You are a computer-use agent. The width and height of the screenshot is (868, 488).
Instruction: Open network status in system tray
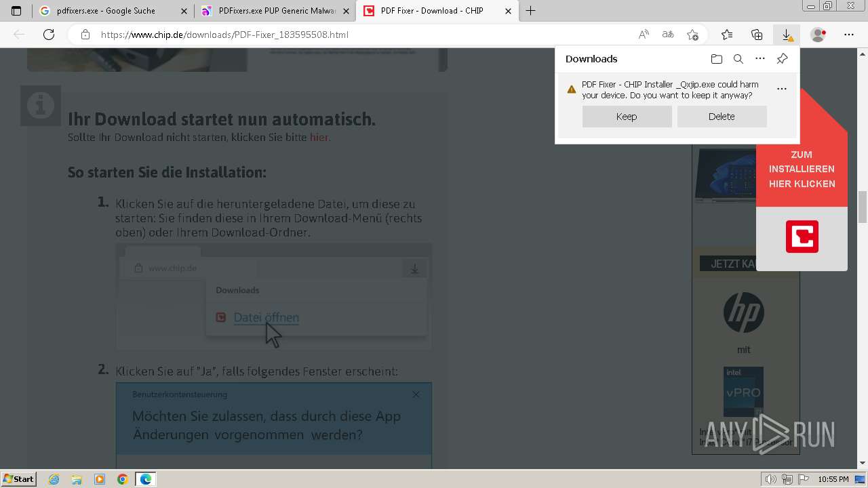click(x=787, y=479)
